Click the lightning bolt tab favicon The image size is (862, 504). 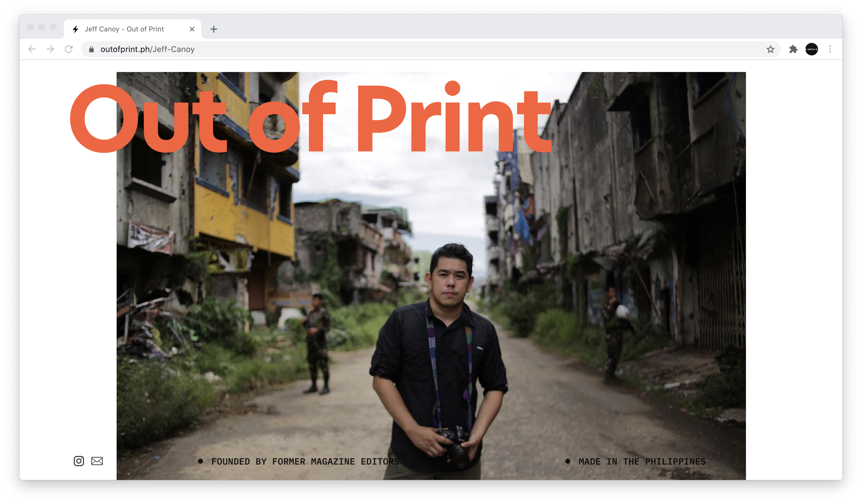(x=75, y=29)
